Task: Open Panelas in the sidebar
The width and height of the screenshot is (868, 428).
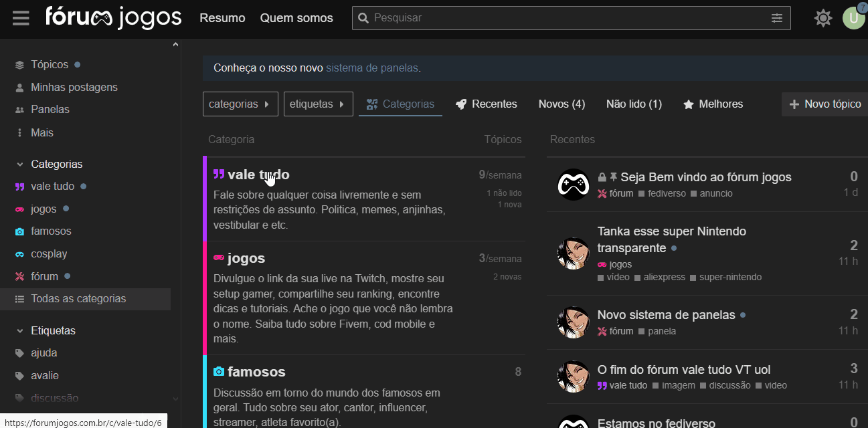Action: tap(50, 110)
